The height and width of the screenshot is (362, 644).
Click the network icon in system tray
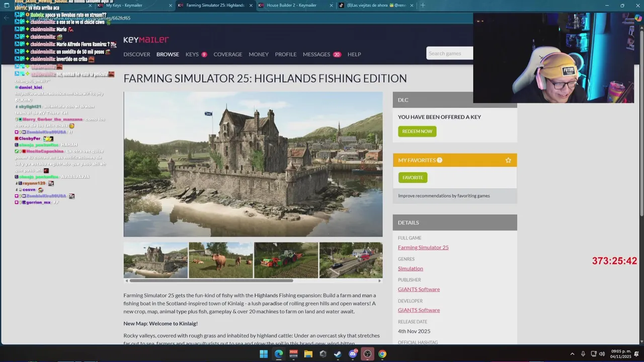pyautogui.click(x=594, y=354)
